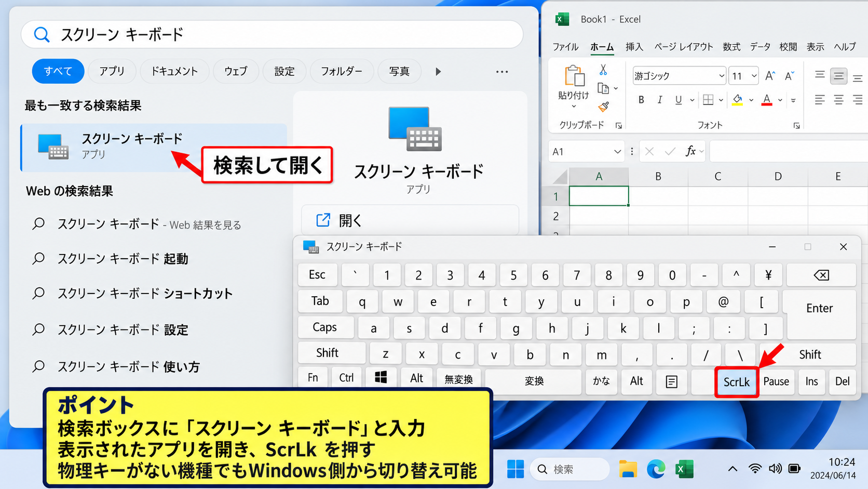868x489 pixels.
Task: Click the context menu key on keyboard
Action: pyautogui.click(x=671, y=382)
